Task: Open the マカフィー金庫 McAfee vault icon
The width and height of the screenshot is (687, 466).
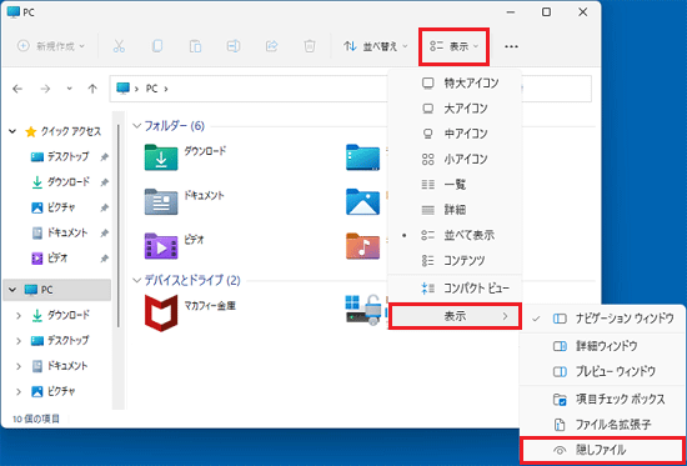Action: [x=161, y=313]
